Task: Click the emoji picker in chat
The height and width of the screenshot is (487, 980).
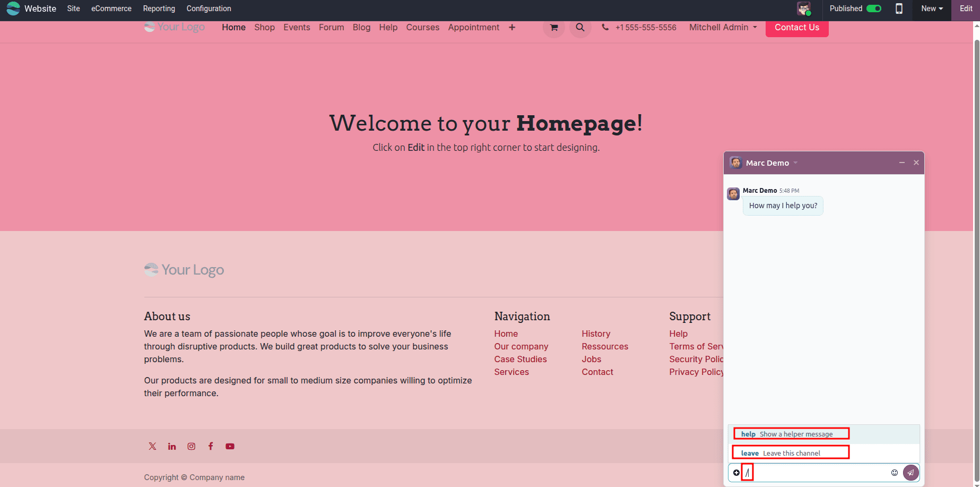Action: coord(894,473)
